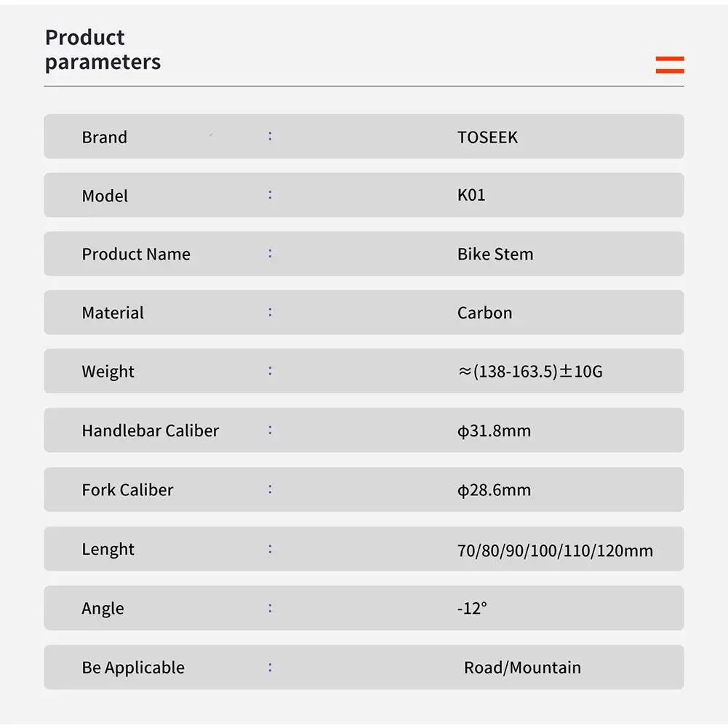Click the Road/Mountain value
This screenshot has width=728, height=728.
coord(522,668)
